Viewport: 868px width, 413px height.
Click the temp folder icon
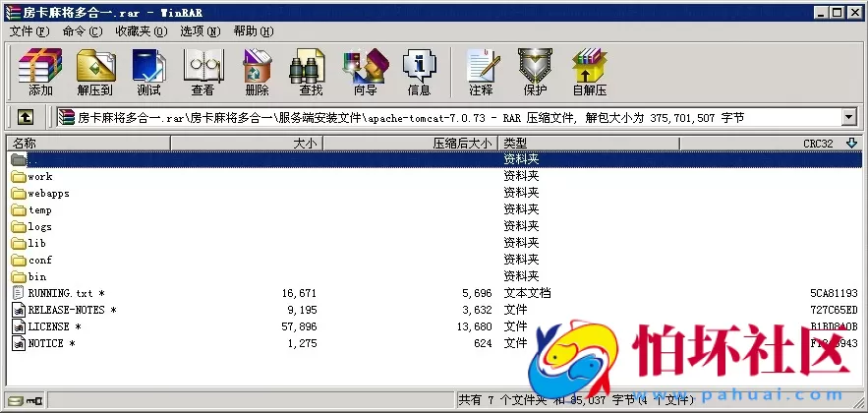click(19, 209)
